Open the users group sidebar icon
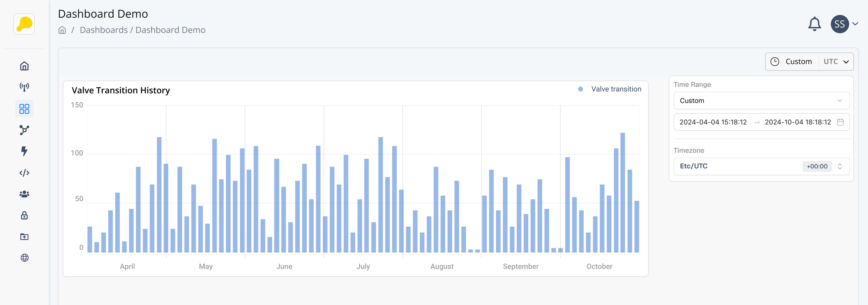Screen dimensions: 868x305 (24, 194)
